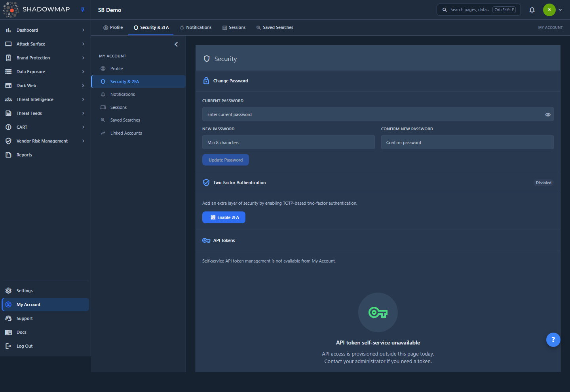Collapse the My Account side panel
Screen dimensions: 570x392
pyautogui.click(x=176, y=44)
